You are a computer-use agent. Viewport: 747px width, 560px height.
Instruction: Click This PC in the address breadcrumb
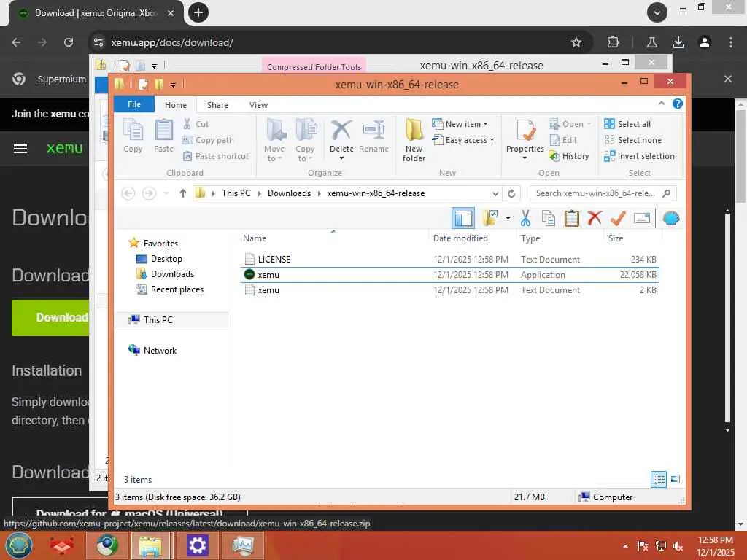[x=236, y=192]
